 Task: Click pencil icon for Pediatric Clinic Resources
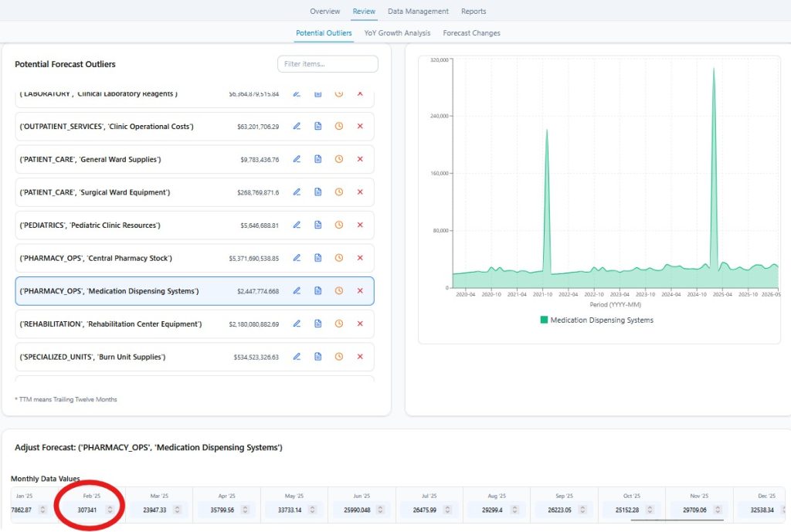tap(297, 225)
